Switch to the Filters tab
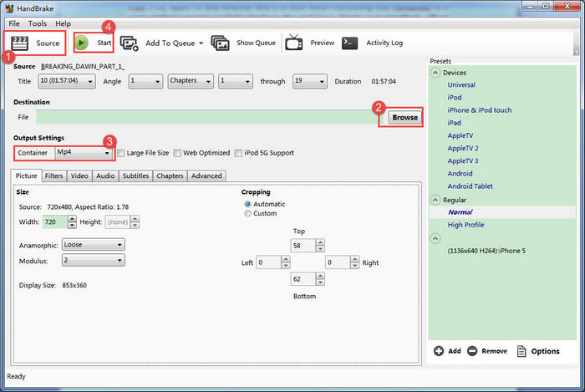Image resolution: width=585 pixels, height=392 pixels. 54,176
